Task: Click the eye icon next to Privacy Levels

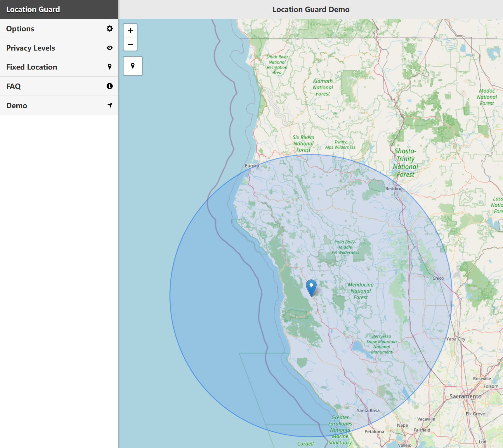Action: [110, 48]
